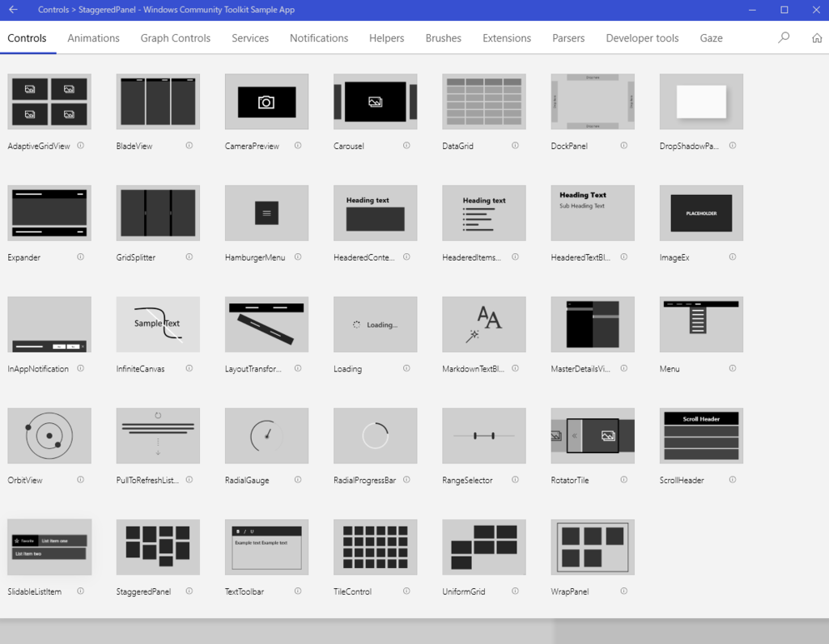Go to the home icon
829x644 pixels.
pyautogui.click(x=817, y=38)
